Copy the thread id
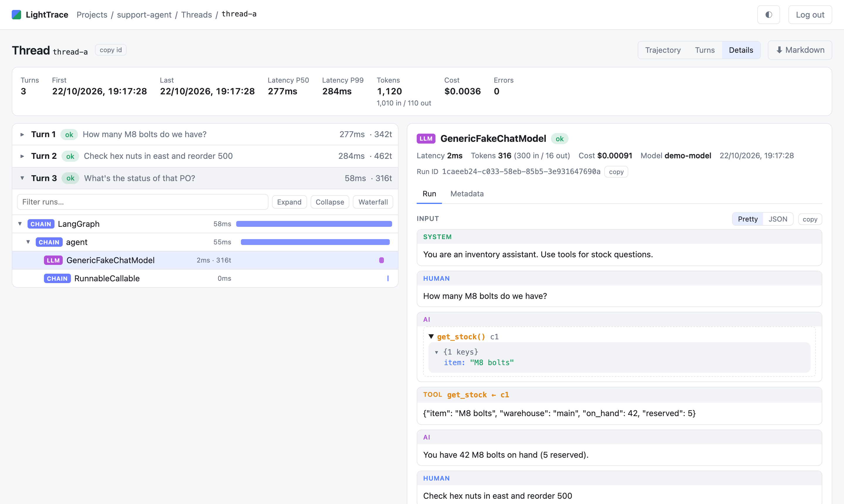 [x=111, y=50]
